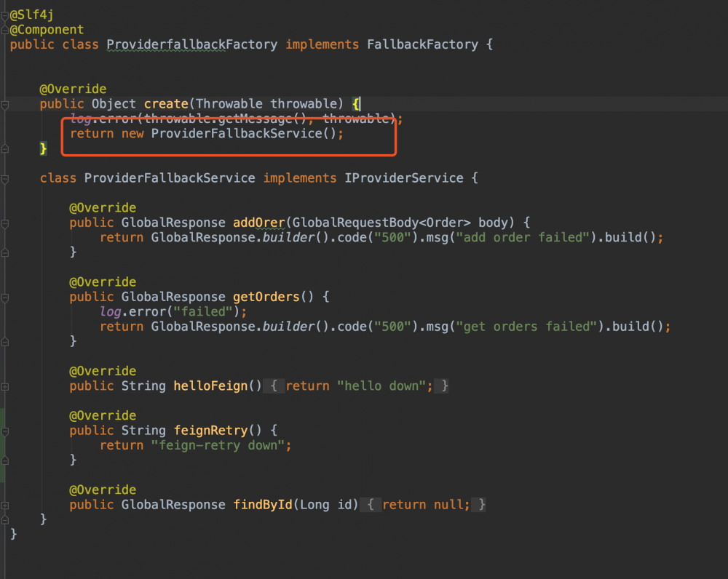Click the log.error("failed") statement
The height and width of the screenshot is (579, 728).
(x=173, y=312)
